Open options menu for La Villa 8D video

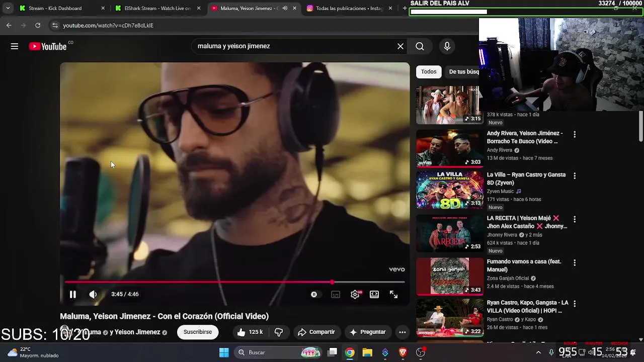(575, 175)
